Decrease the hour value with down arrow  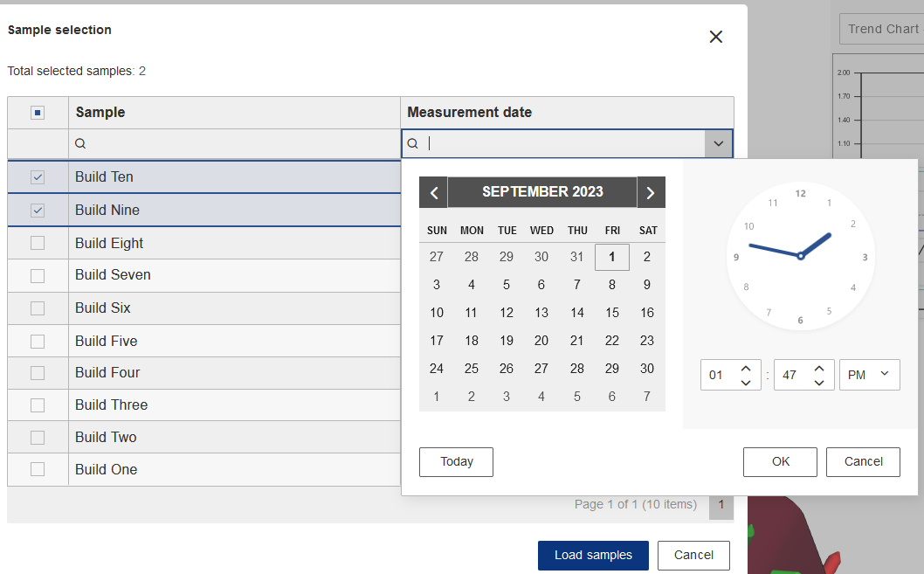tap(745, 382)
